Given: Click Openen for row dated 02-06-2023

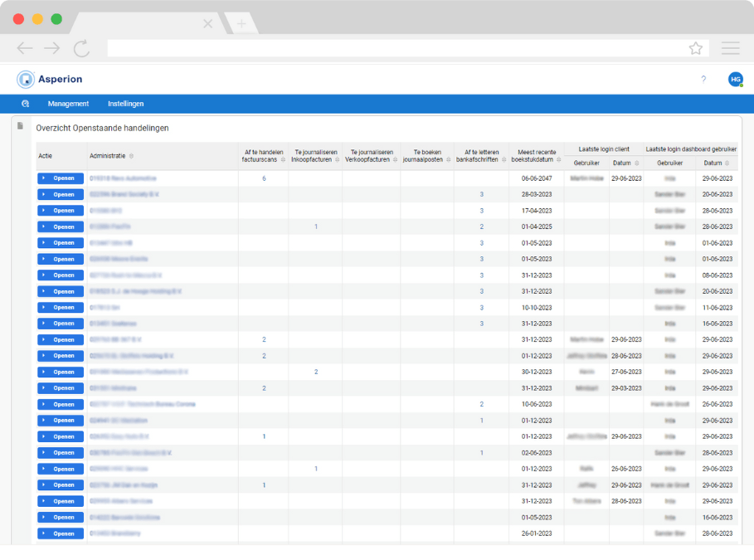Looking at the screenshot, I should pyautogui.click(x=61, y=453).
